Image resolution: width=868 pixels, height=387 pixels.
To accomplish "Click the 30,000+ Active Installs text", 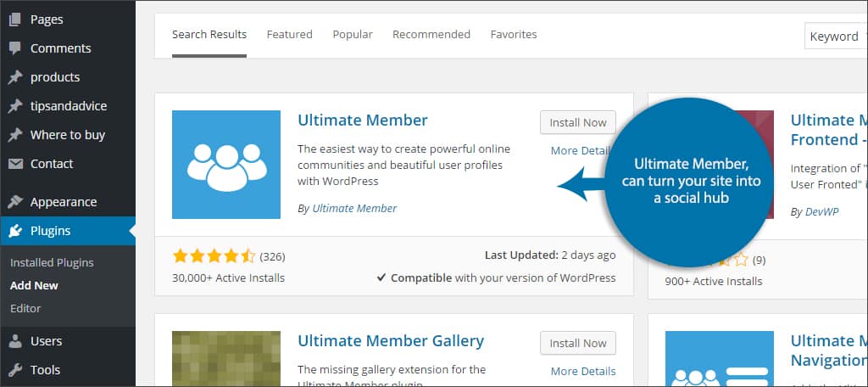I will point(229,278).
